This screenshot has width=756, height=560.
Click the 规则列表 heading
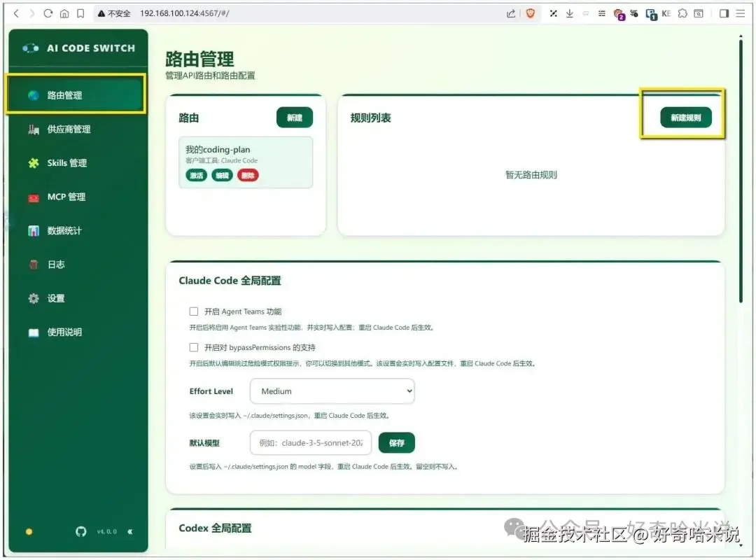370,118
